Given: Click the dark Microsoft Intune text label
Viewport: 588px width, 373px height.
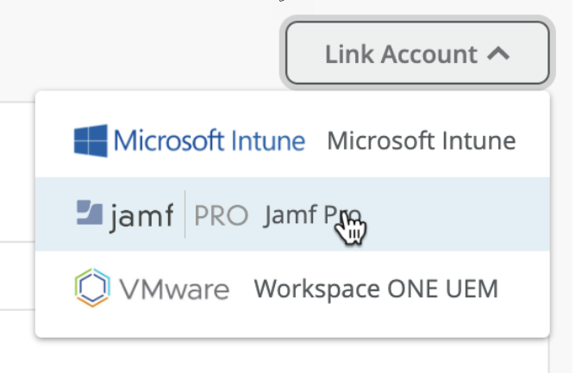Looking at the screenshot, I should pos(421,140).
